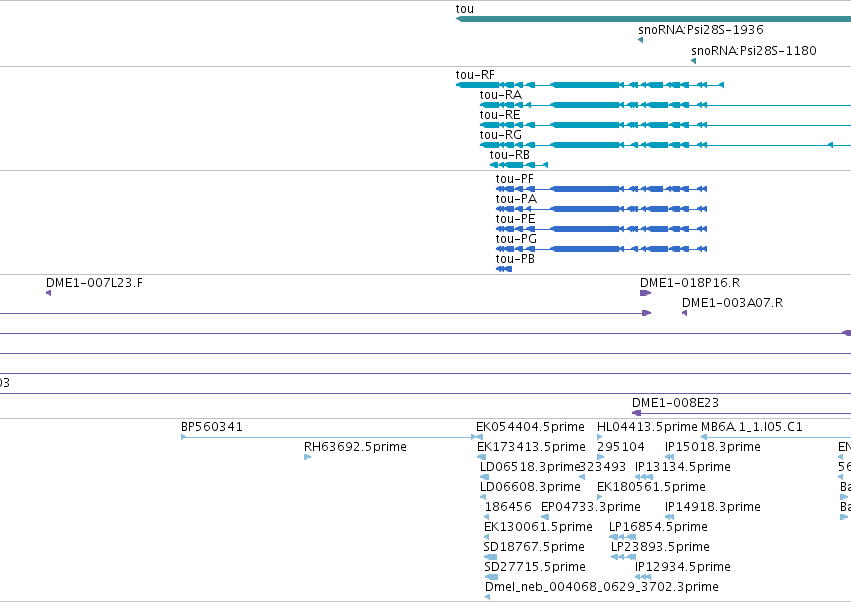Select the snoRNA:Psi28S-1936 label

[701, 29]
